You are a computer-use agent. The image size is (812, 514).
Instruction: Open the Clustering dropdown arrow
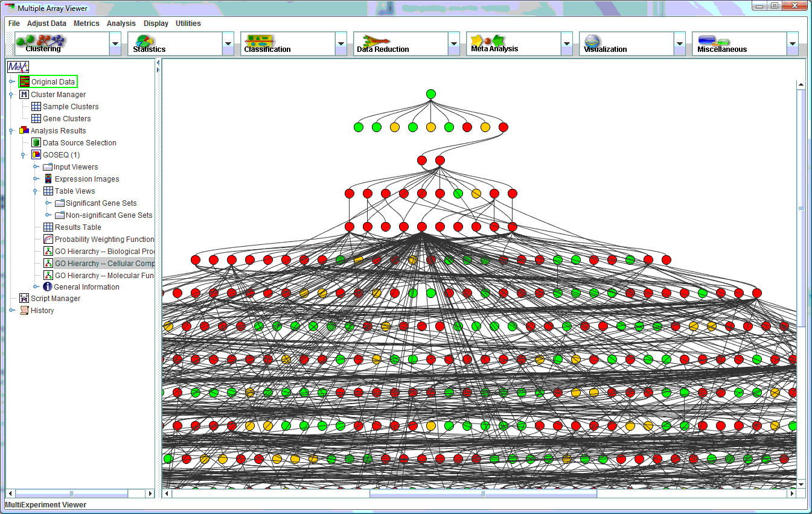click(115, 43)
